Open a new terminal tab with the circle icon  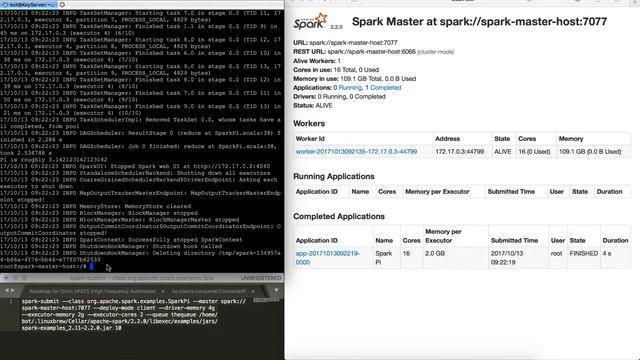[62, 5]
